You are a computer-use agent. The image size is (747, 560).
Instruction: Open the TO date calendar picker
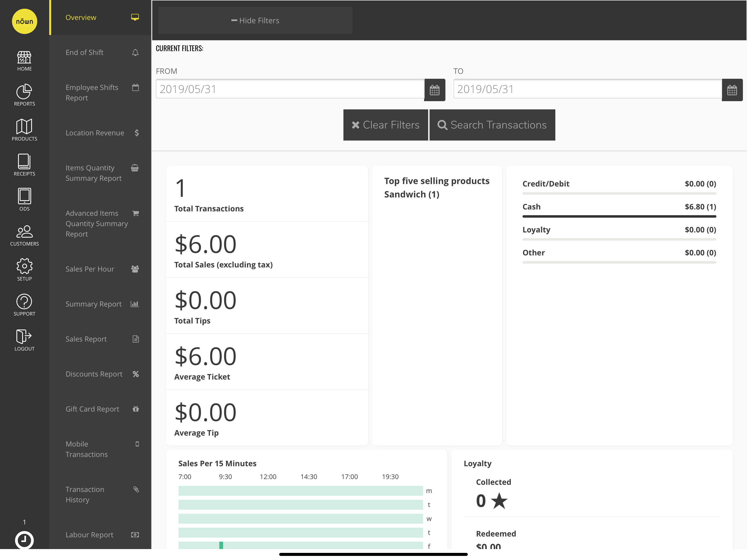[732, 90]
